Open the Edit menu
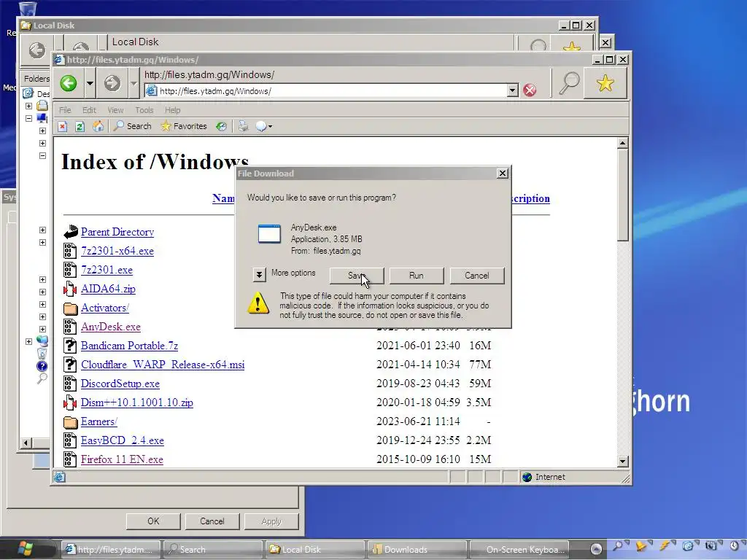Image resolution: width=747 pixels, height=560 pixels. tap(89, 110)
